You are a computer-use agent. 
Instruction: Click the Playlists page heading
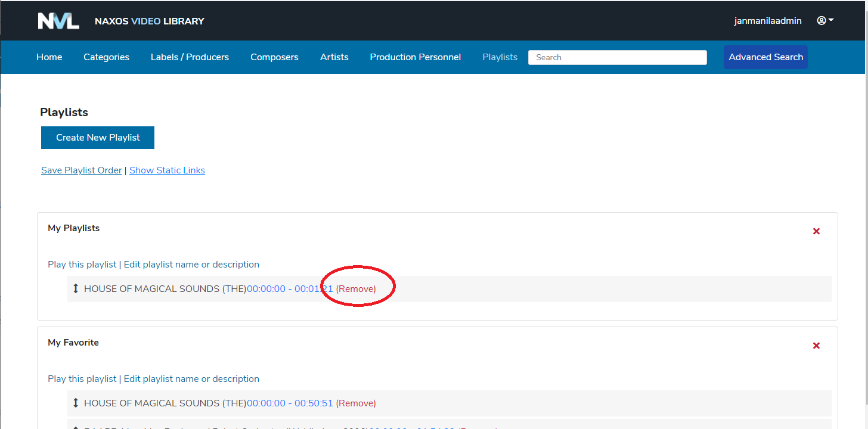click(64, 113)
